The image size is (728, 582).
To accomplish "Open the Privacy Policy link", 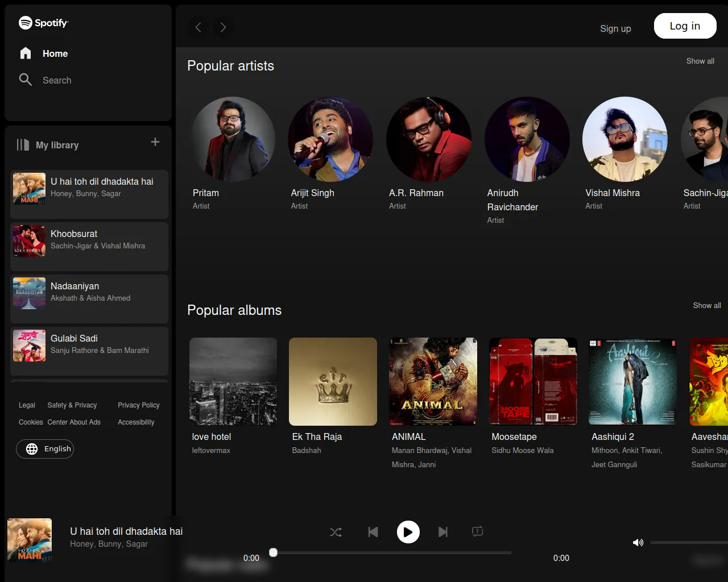I will [139, 405].
